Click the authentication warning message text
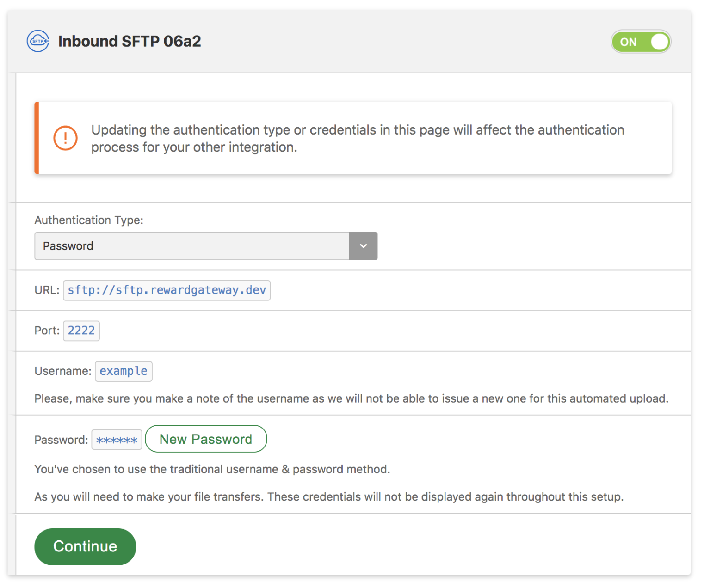This screenshot has height=588, width=704. (358, 138)
